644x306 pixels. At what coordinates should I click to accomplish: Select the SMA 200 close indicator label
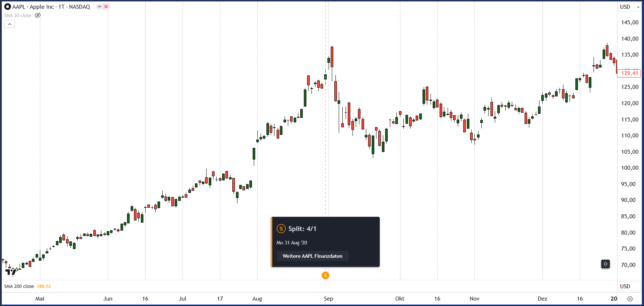tap(19, 286)
